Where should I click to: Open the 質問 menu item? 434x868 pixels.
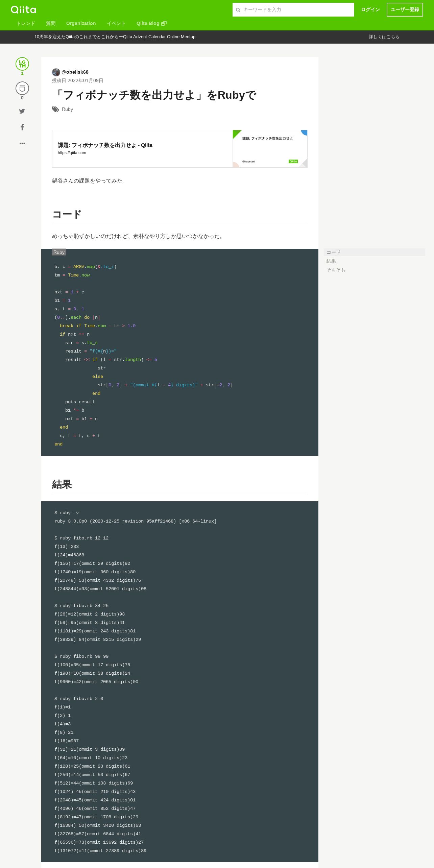pyautogui.click(x=51, y=23)
